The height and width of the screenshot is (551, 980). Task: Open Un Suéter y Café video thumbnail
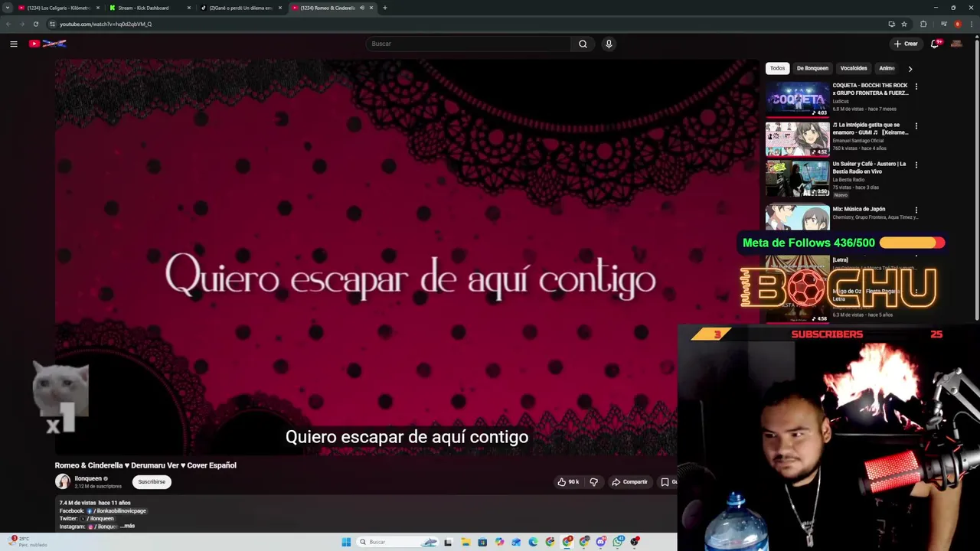click(x=798, y=178)
